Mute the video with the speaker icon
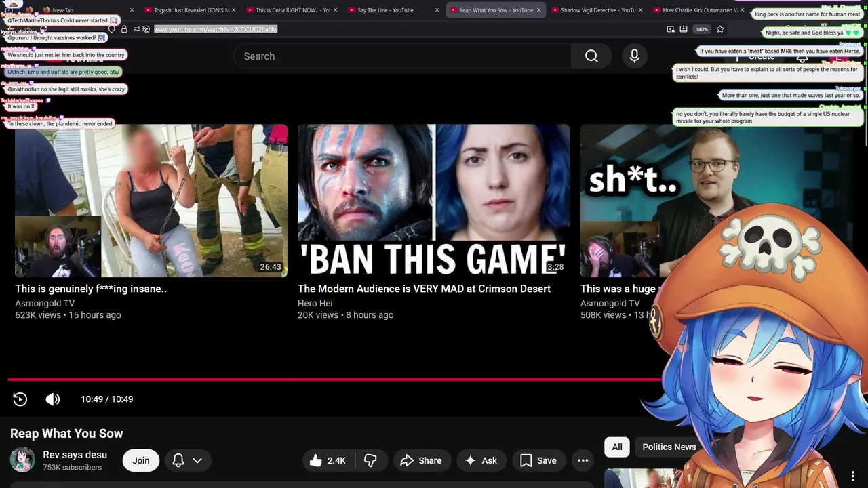The width and height of the screenshot is (868, 488). (x=53, y=399)
